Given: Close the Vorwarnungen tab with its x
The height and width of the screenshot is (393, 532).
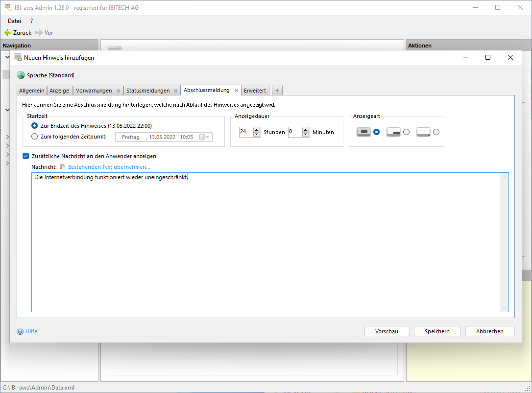Looking at the screenshot, I should click(118, 91).
